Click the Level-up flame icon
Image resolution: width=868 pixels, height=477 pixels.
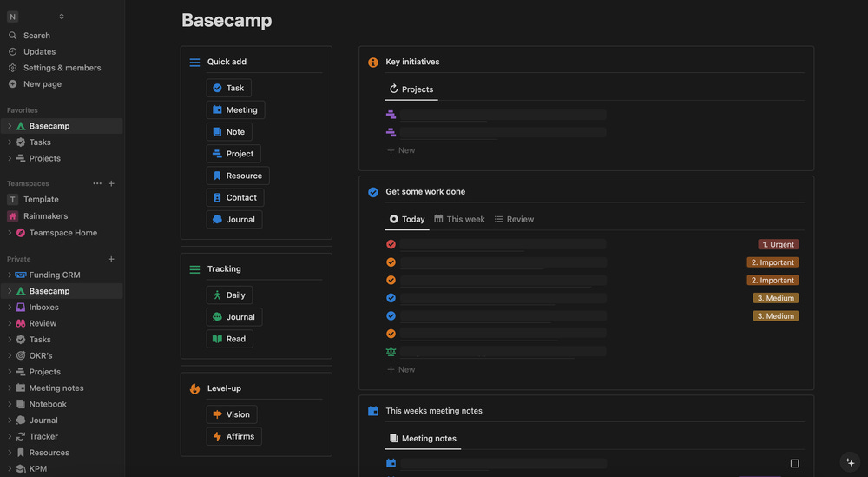[x=194, y=388]
